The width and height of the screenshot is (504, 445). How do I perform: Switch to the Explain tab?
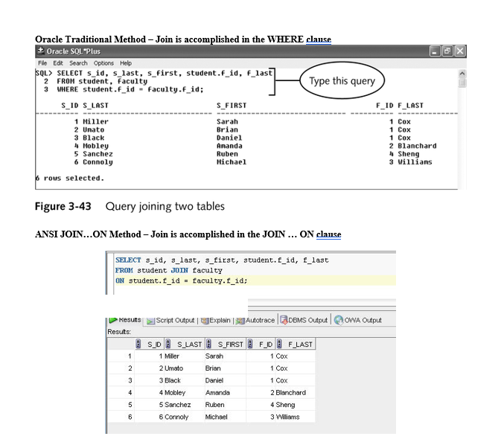point(216,320)
